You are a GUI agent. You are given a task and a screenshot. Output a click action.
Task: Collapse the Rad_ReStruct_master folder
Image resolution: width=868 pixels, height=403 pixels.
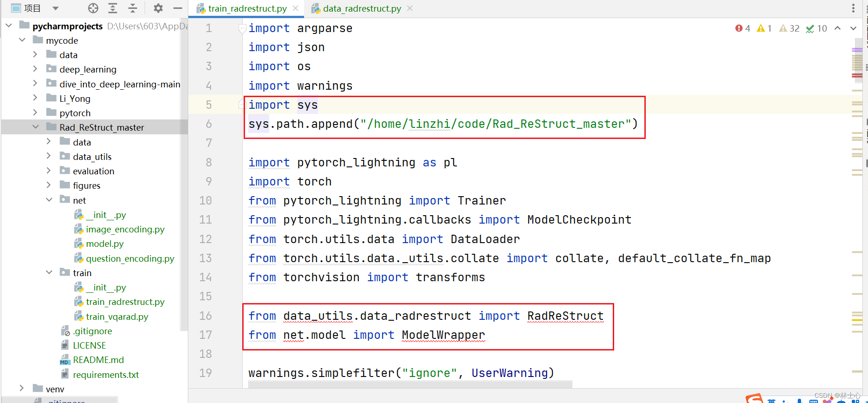pyautogui.click(x=35, y=127)
